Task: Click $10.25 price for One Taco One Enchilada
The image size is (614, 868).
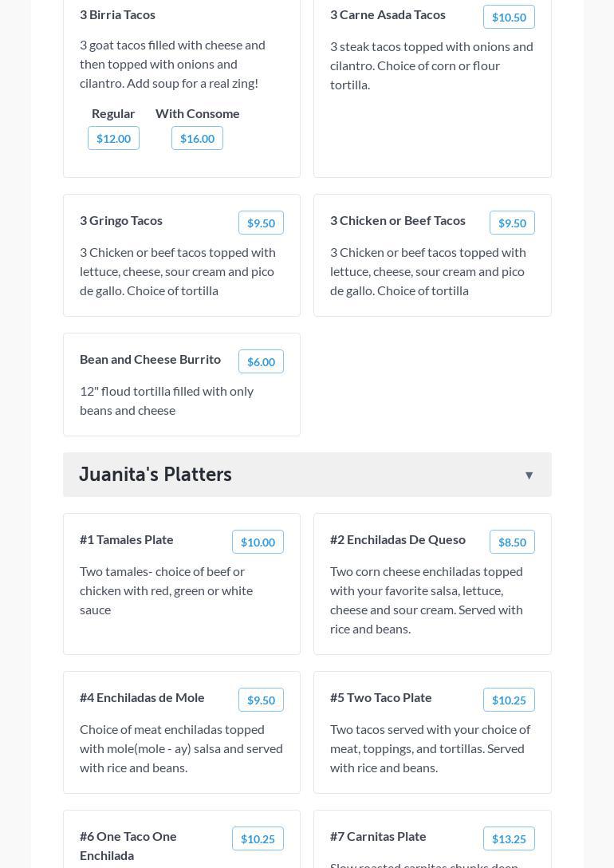Action: (x=258, y=838)
